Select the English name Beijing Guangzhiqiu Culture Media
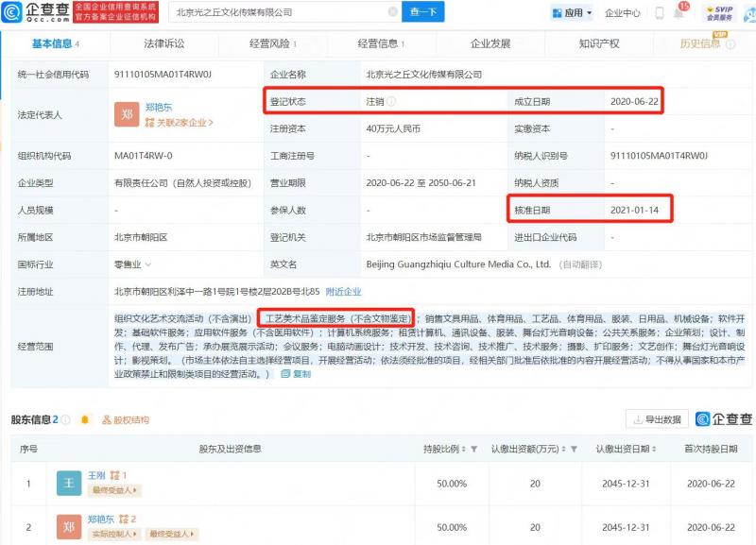Screen dimensions: 756x545 click(458, 264)
